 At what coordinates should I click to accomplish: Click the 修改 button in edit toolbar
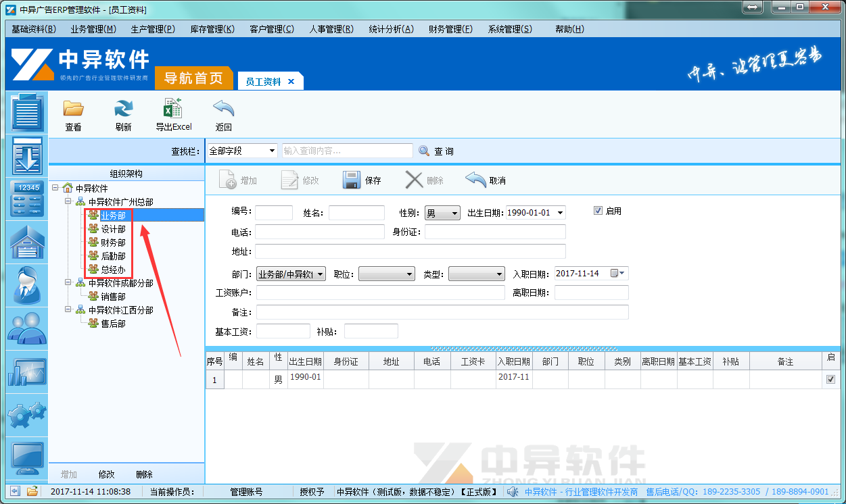coord(300,180)
